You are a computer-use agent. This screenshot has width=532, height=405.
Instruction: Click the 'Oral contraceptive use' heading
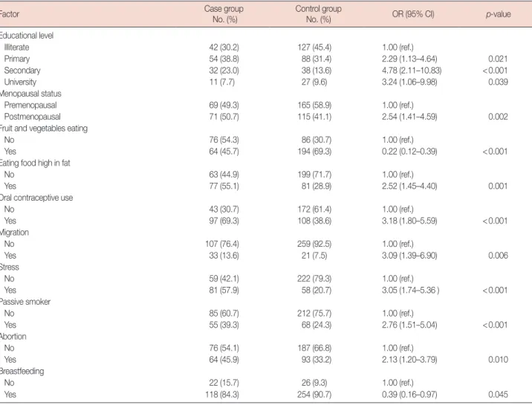pyautogui.click(x=36, y=198)
